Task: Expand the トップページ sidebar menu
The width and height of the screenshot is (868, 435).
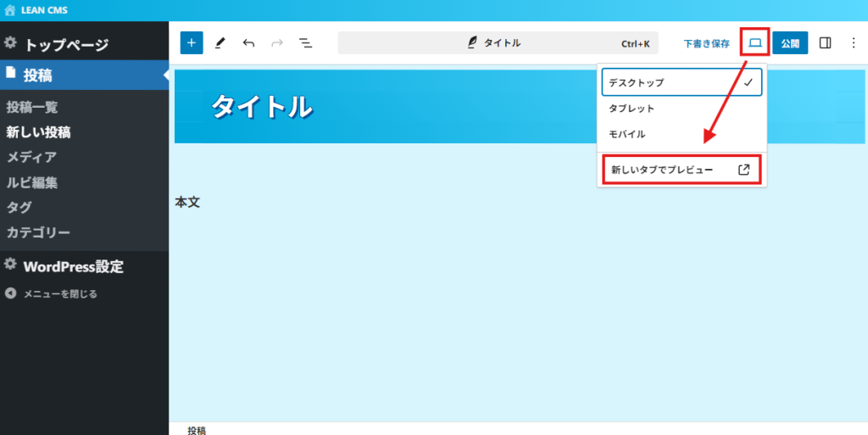Action: 66,45
